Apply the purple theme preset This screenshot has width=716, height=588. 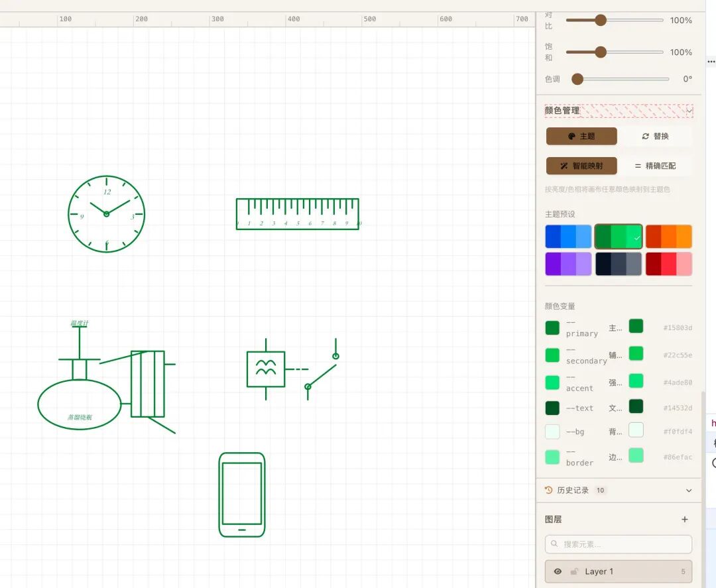(569, 264)
